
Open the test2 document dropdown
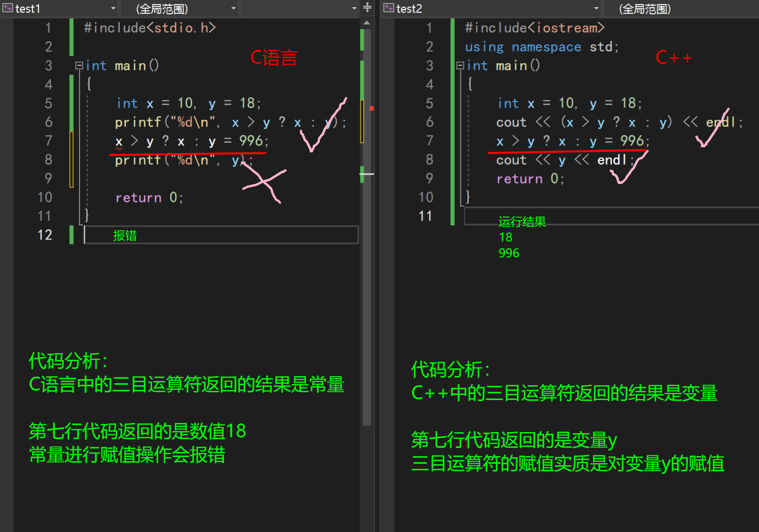(x=595, y=8)
